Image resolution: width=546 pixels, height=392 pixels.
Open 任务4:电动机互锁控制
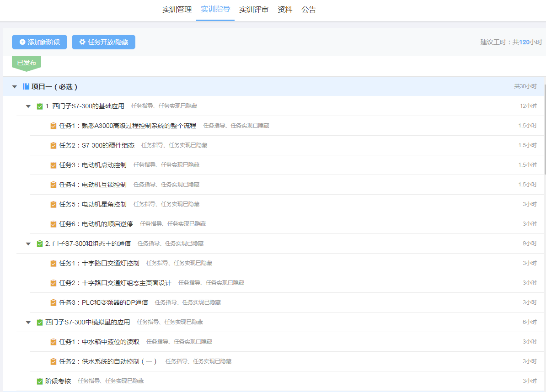[x=93, y=185]
